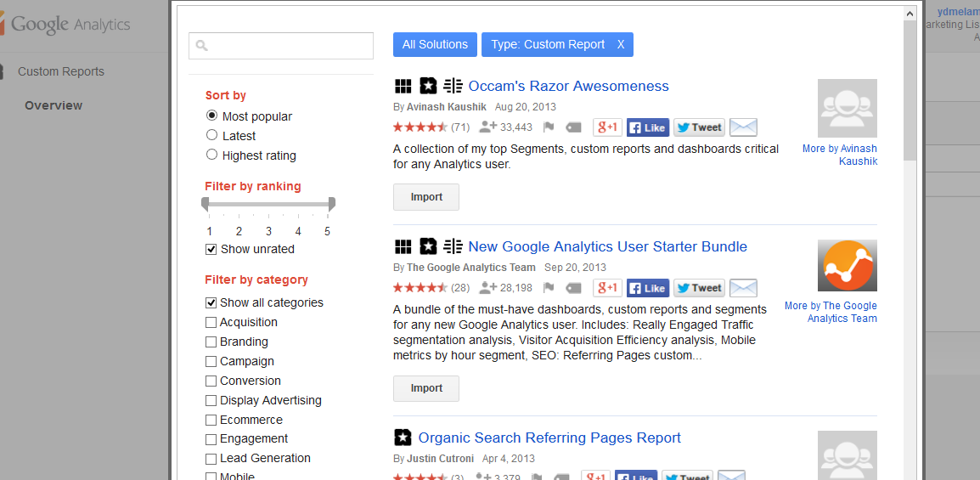Screen dimensions: 980x480
Task: Remove the Type: Custom Report filter via X
Action: click(621, 44)
